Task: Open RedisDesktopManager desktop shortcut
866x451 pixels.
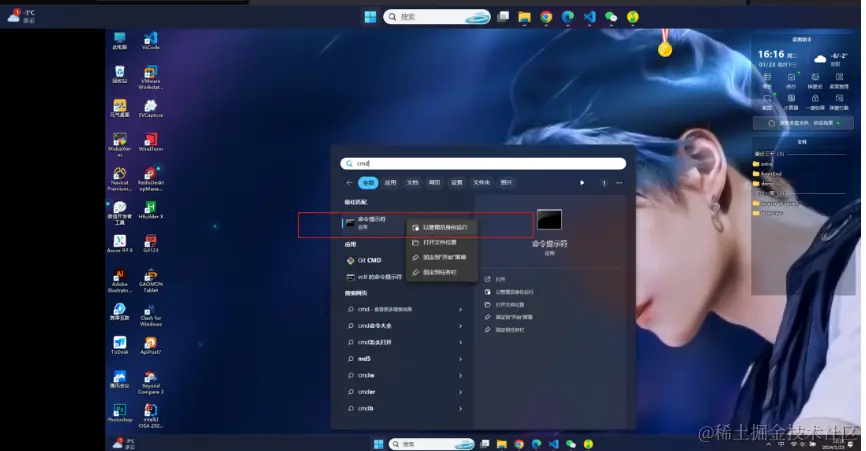Action: tap(151, 179)
